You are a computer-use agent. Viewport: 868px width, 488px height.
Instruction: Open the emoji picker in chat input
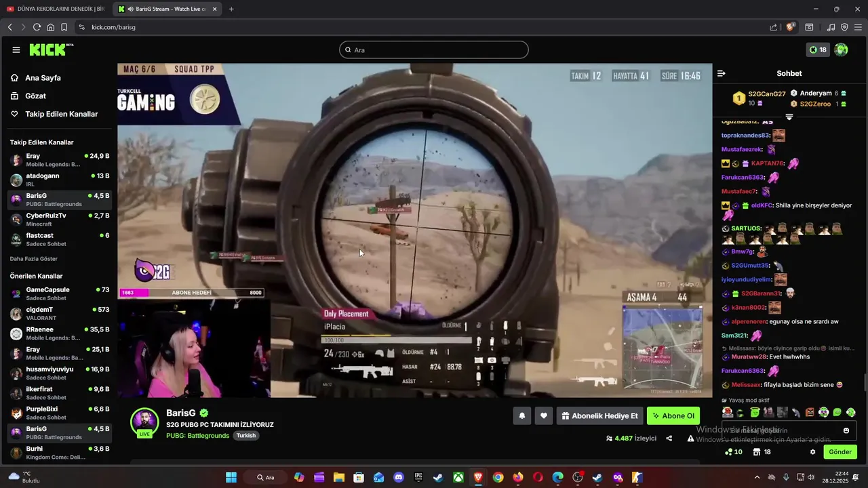(846, 430)
